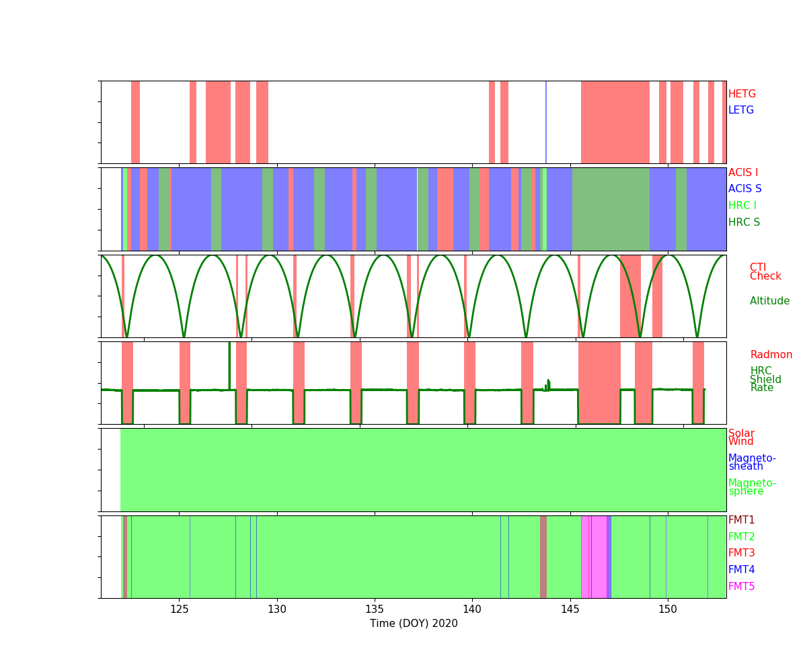Click the Time (DOY) 2020 axis title
Image resolution: width=807 pixels, height=672 pixels.
(414, 624)
